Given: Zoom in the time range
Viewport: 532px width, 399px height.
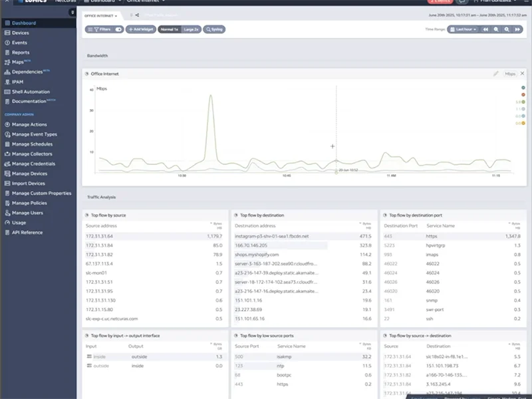Looking at the screenshot, I should pos(496,29).
